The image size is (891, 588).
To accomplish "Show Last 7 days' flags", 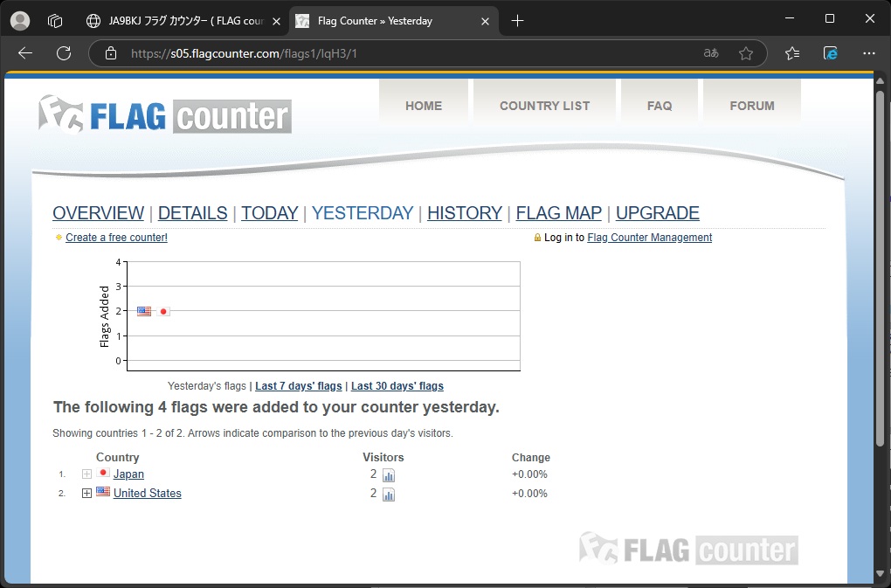I will 299,386.
